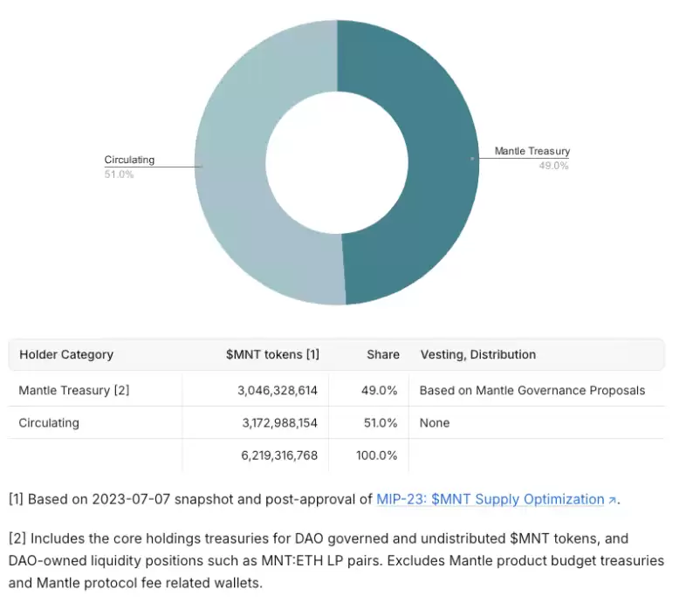Viewport: 700px width, 616px height.
Task: Click the total 6,219,316,768 cell
Action: (x=278, y=455)
